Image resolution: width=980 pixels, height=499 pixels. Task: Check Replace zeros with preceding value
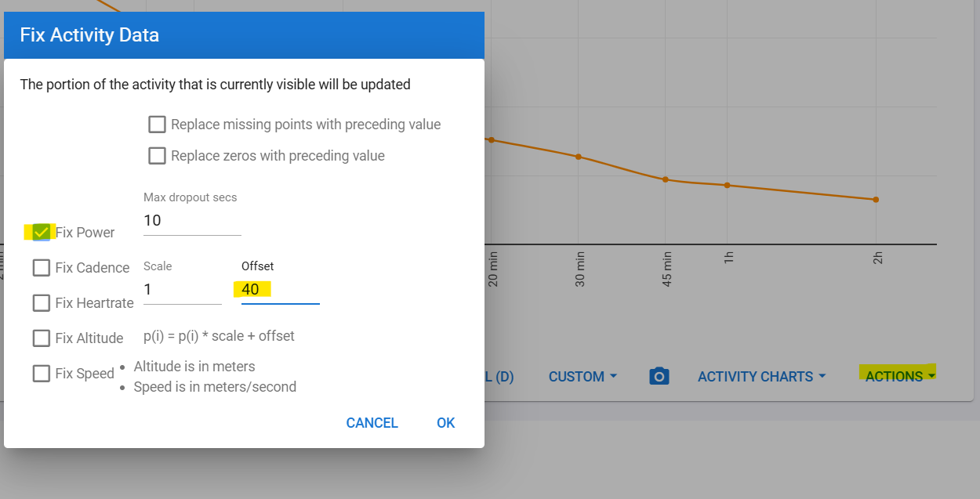point(158,156)
